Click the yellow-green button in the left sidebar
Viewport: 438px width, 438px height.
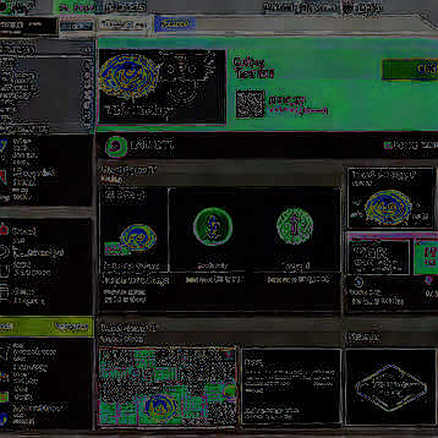(x=46, y=326)
